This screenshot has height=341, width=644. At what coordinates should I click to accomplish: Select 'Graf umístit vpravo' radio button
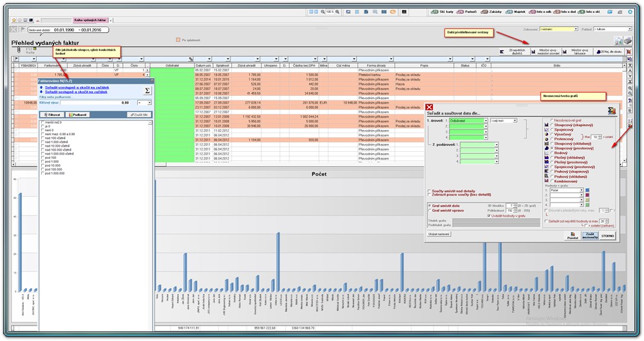[430, 210]
